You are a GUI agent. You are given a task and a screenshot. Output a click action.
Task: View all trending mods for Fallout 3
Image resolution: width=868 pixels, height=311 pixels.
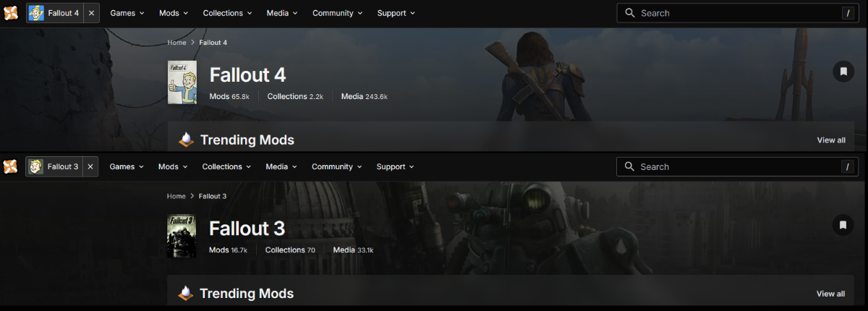point(830,294)
